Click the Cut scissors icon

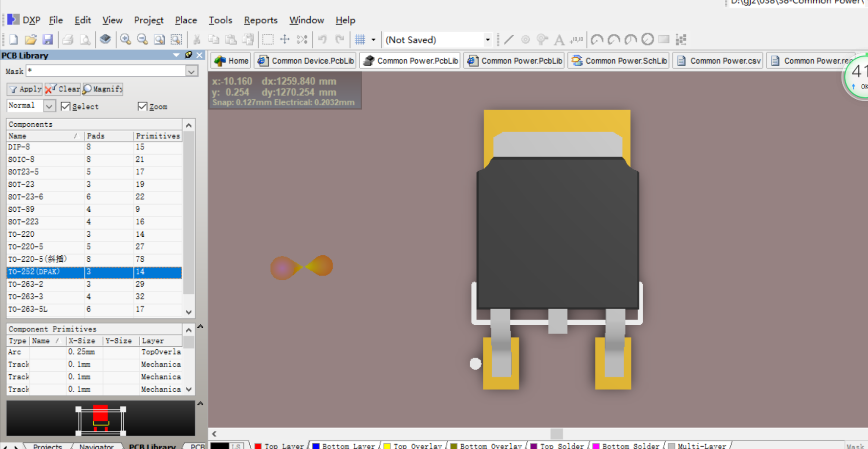point(197,40)
